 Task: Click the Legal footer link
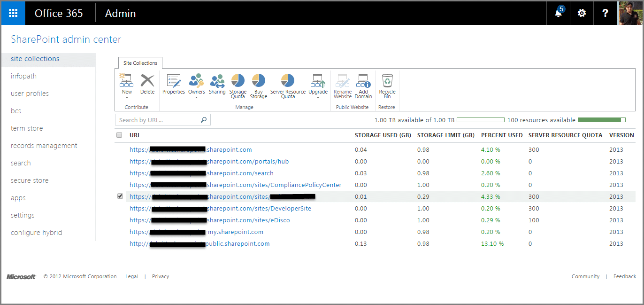pyautogui.click(x=132, y=276)
